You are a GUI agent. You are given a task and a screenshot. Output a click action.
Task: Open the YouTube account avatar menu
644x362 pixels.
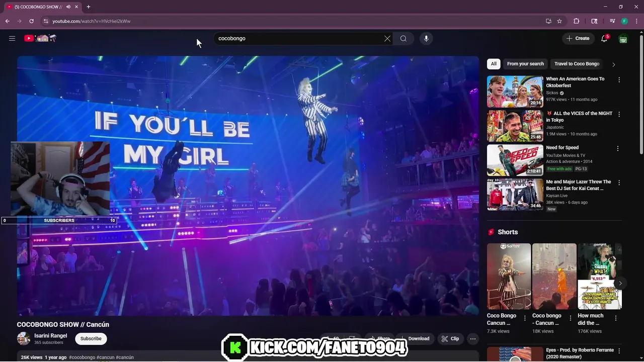pos(623,39)
